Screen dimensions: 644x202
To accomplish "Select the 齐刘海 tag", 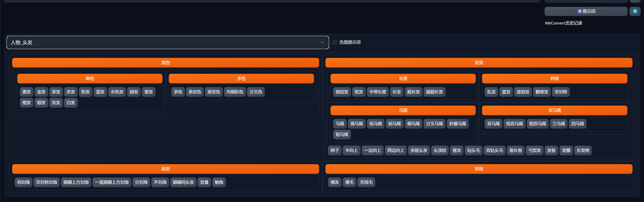I will click(x=160, y=182).
